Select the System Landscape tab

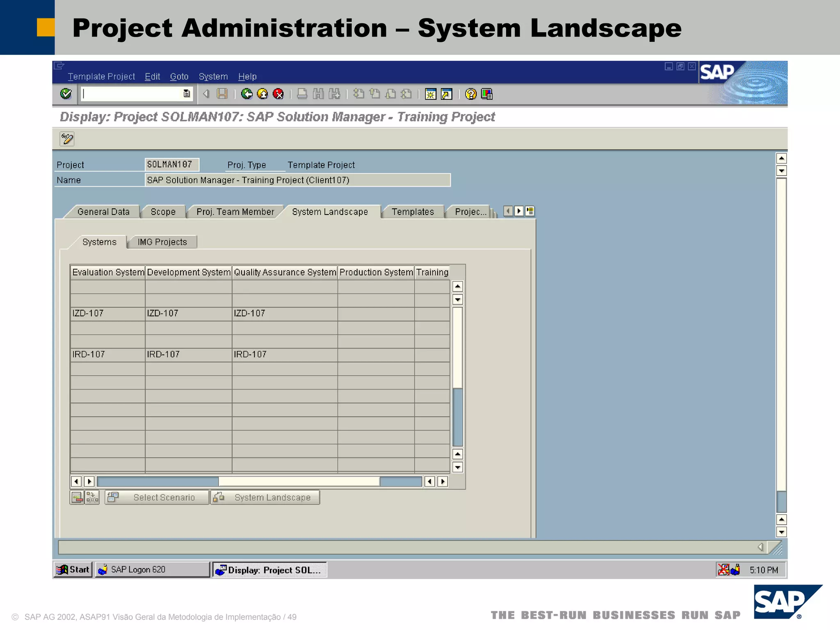(x=330, y=212)
